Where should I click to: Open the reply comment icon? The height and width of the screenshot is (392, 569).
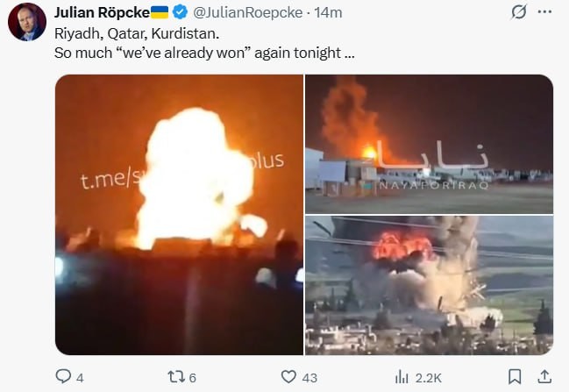pos(63,376)
